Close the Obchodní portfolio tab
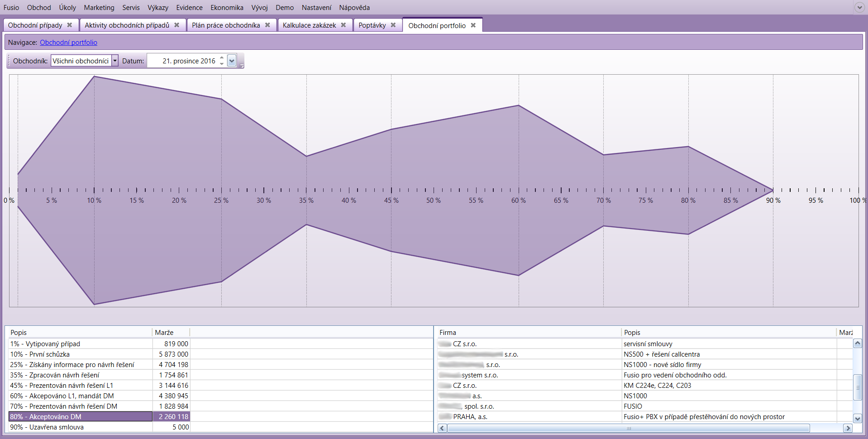868x439 pixels. tap(473, 25)
